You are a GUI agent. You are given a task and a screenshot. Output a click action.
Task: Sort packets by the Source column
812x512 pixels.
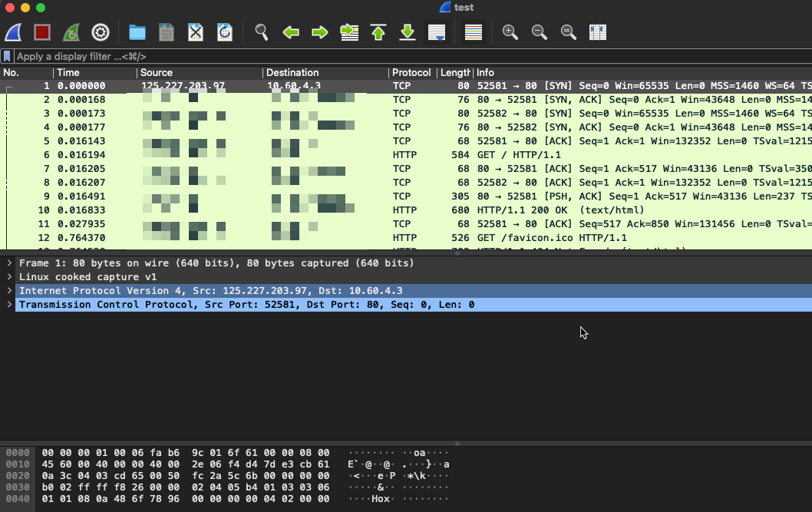coord(200,72)
